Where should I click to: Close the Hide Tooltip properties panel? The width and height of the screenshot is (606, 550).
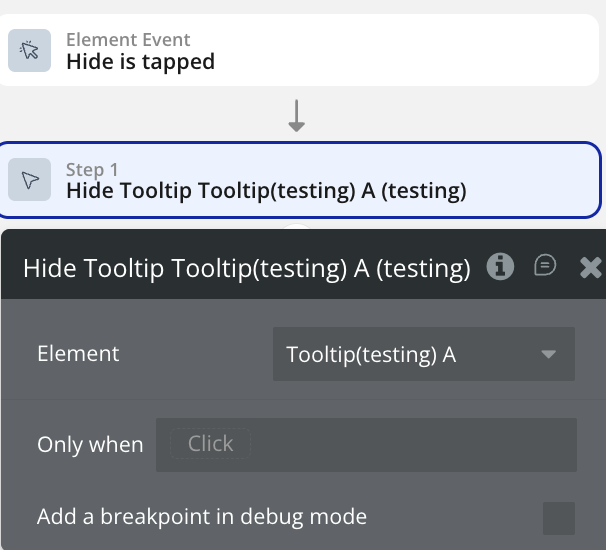pos(590,267)
